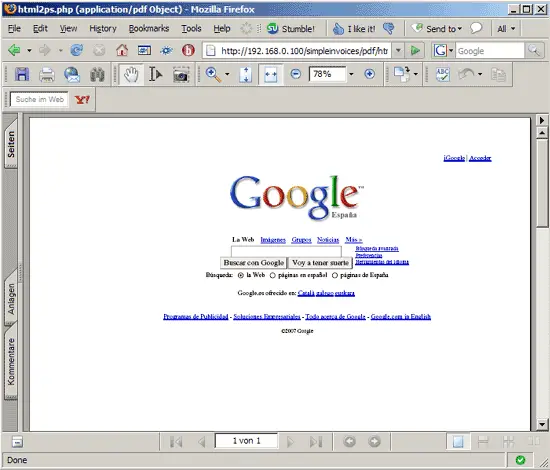
Task: Click the green Go arrow button
Action: tap(415, 51)
